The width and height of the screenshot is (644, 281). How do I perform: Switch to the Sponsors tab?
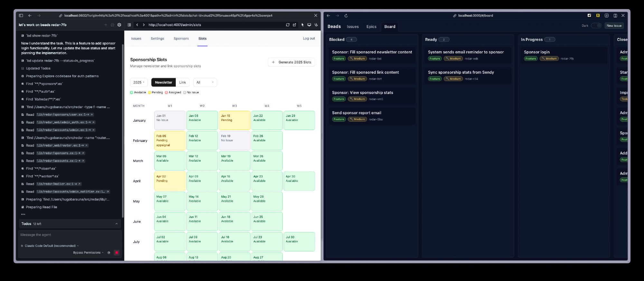(x=181, y=39)
